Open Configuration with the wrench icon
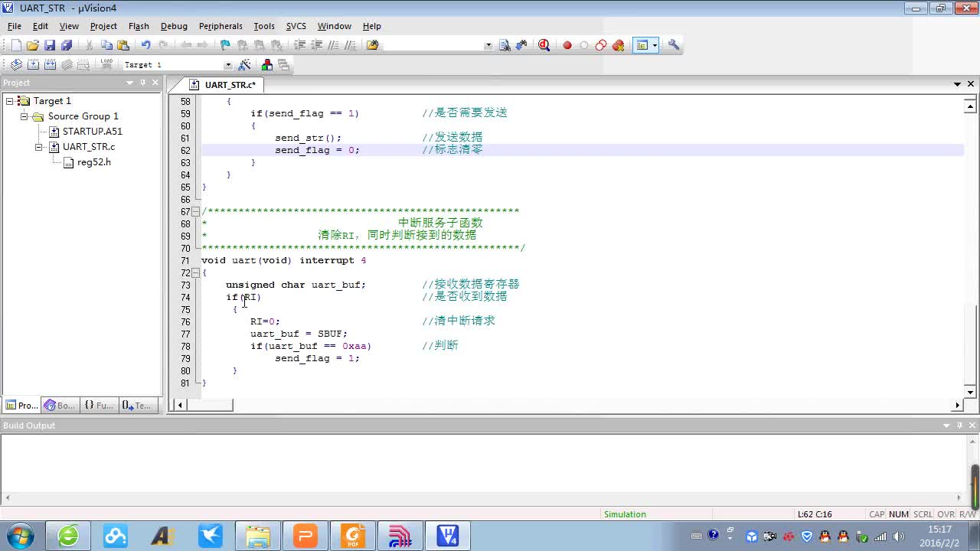980x551 pixels. pos(674,45)
